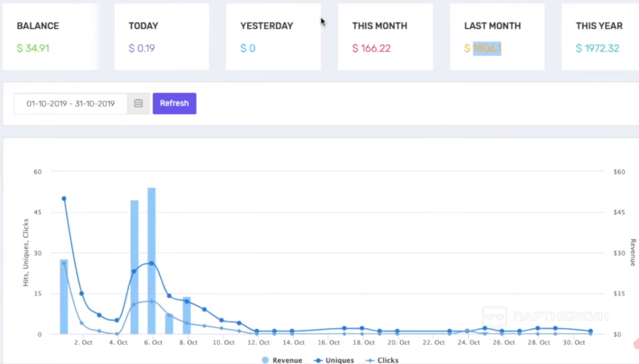Select the small 7 Oct revenue bar
The height and width of the screenshot is (364, 639).
169,324
